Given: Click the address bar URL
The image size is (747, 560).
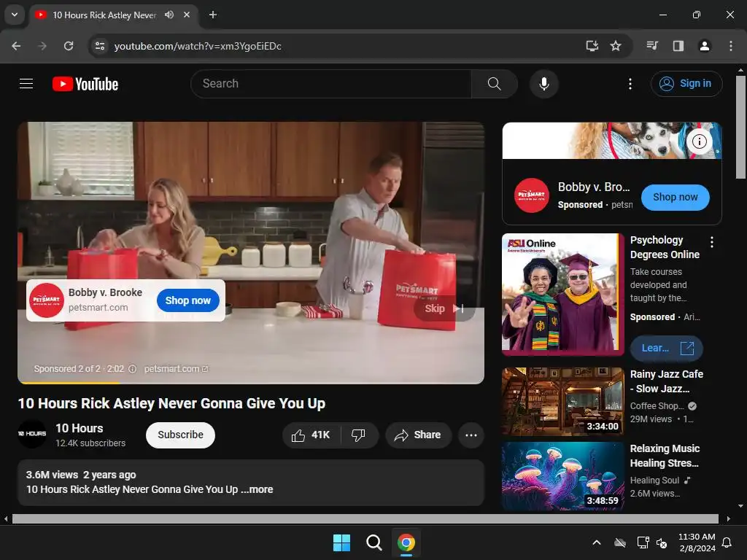Looking at the screenshot, I should tap(198, 46).
